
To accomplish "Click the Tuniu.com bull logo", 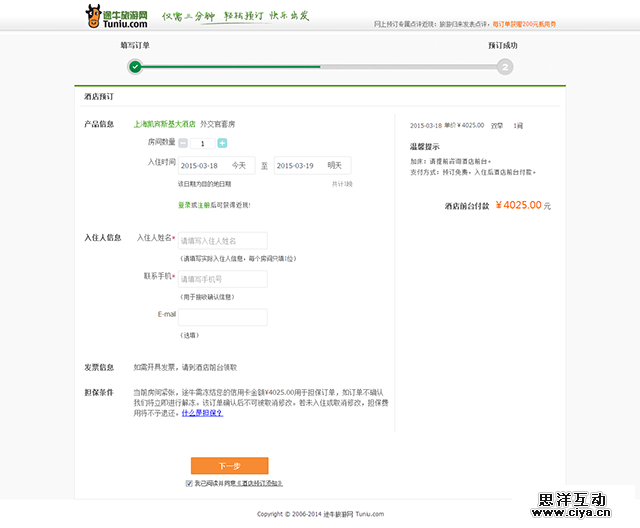I will click(x=116, y=16).
